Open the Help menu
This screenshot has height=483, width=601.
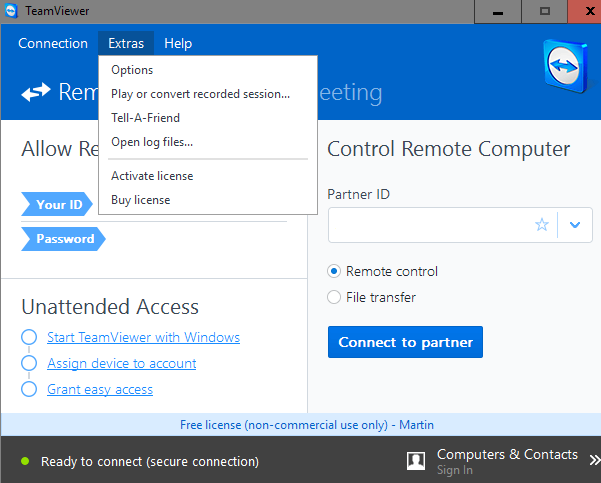pos(178,43)
